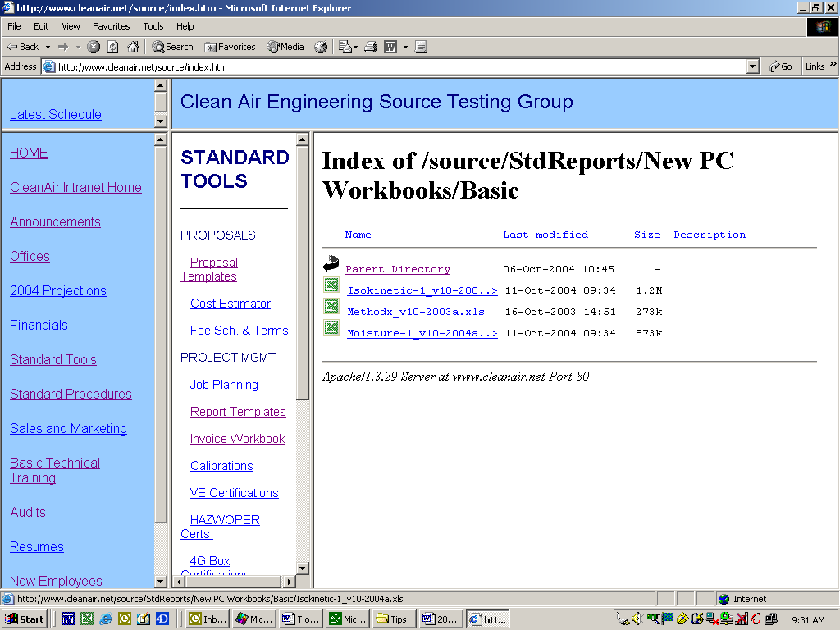
Task: Open the Search pane from the toolbar
Action: pos(172,47)
